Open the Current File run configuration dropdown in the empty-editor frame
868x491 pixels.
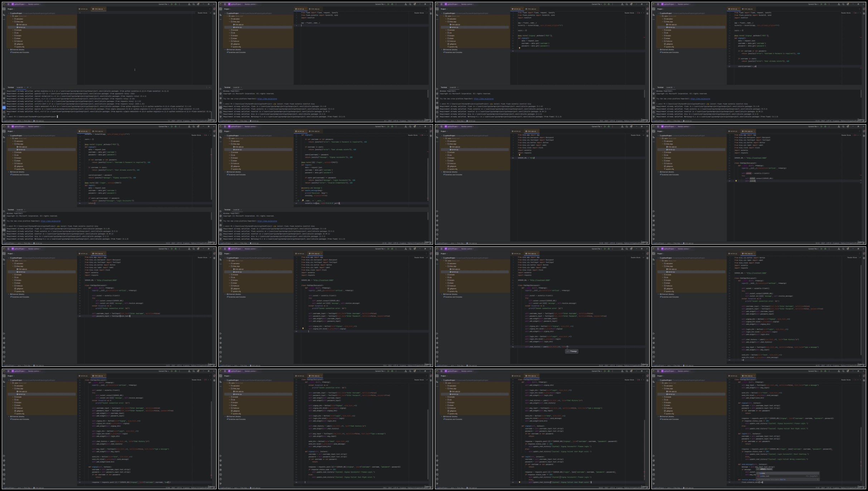[x=164, y=4]
